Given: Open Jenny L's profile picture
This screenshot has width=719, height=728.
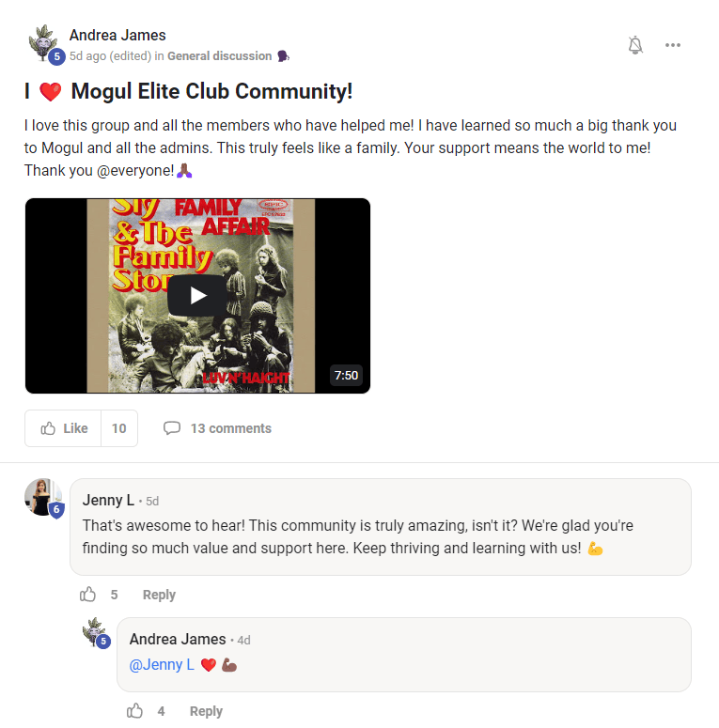Looking at the screenshot, I should pyautogui.click(x=42, y=497).
